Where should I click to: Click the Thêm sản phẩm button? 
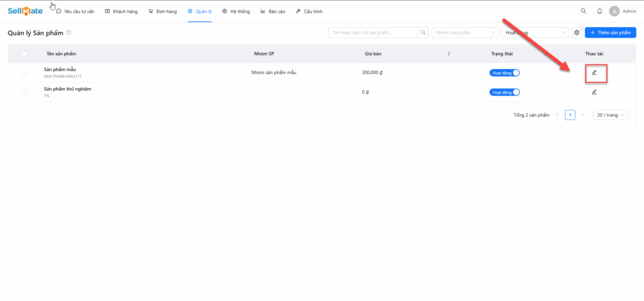[x=610, y=33]
